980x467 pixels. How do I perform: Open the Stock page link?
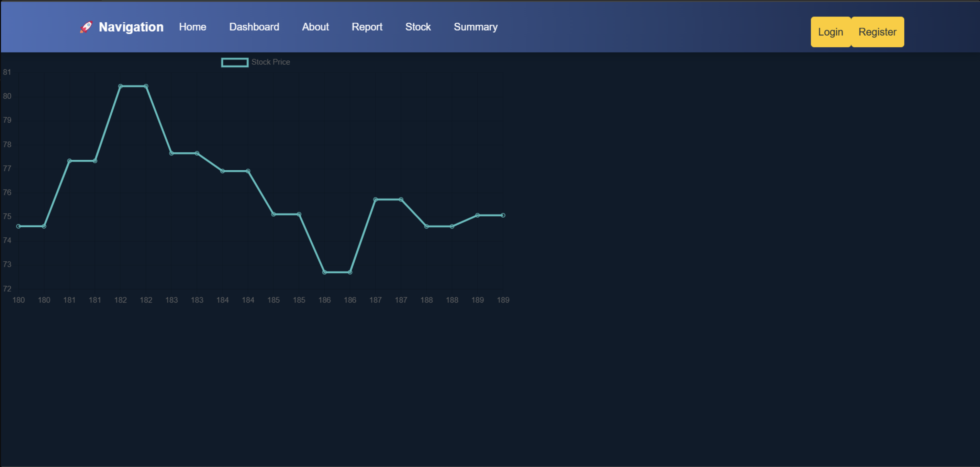pyautogui.click(x=418, y=27)
